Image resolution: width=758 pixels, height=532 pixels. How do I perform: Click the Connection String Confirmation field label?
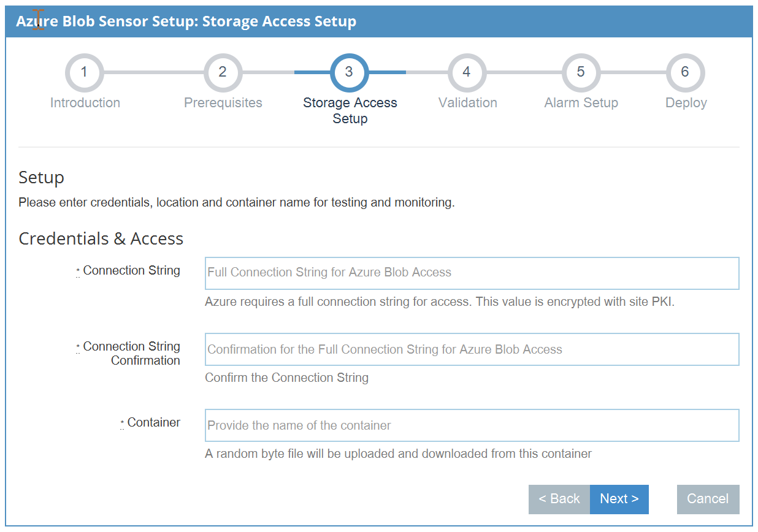tap(131, 354)
